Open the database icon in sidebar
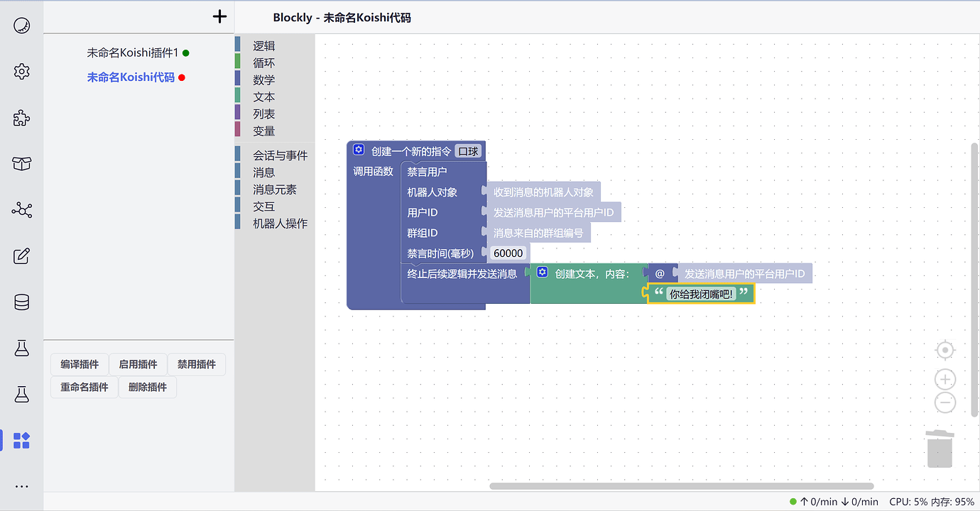The image size is (980, 511). click(22, 302)
